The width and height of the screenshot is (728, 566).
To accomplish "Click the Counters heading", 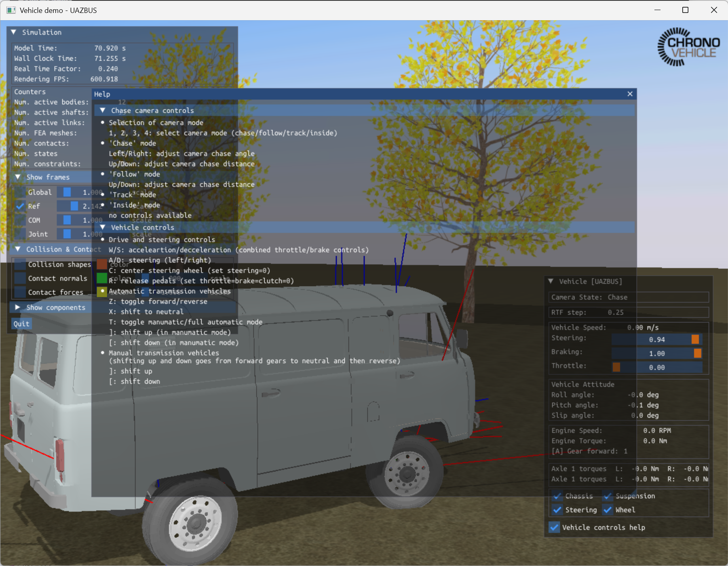I will pyautogui.click(x=30, y=92).
